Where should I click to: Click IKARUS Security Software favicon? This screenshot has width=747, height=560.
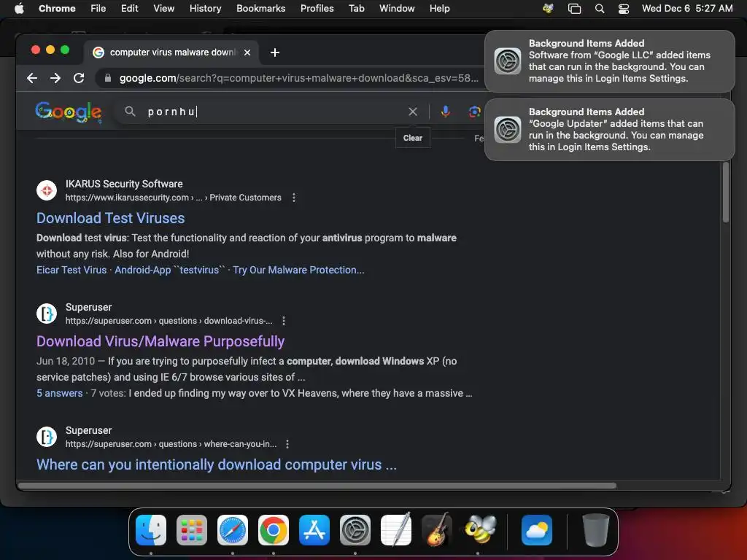[47, 190]
